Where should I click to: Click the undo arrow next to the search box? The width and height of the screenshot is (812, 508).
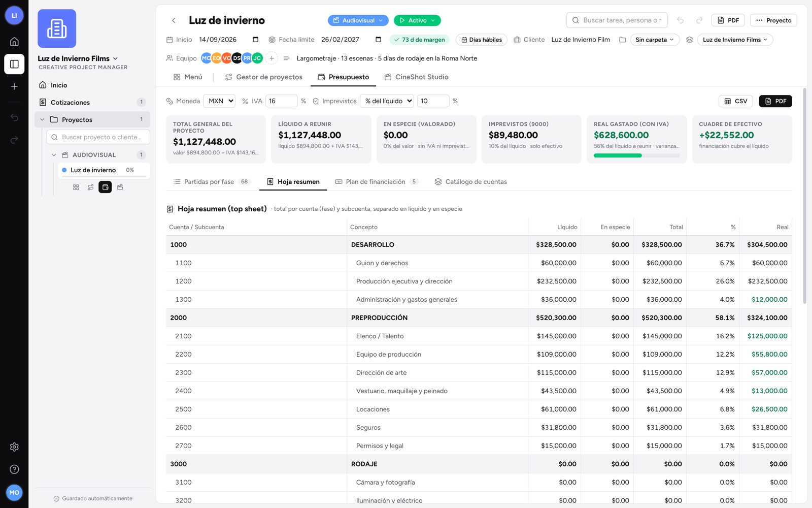680,20
